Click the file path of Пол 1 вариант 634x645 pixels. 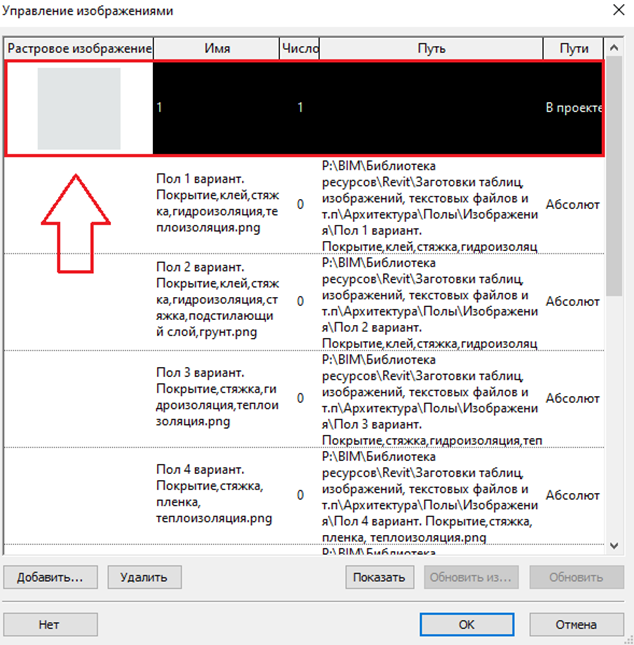430,206
